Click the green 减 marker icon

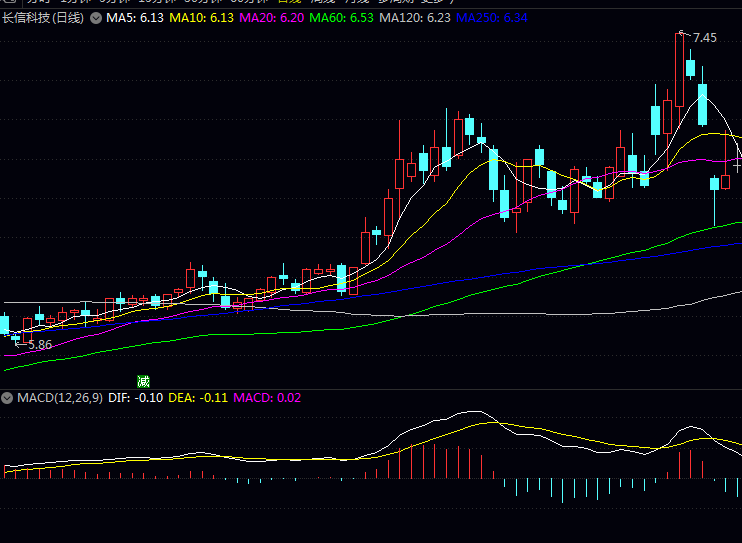click(143, 381)
